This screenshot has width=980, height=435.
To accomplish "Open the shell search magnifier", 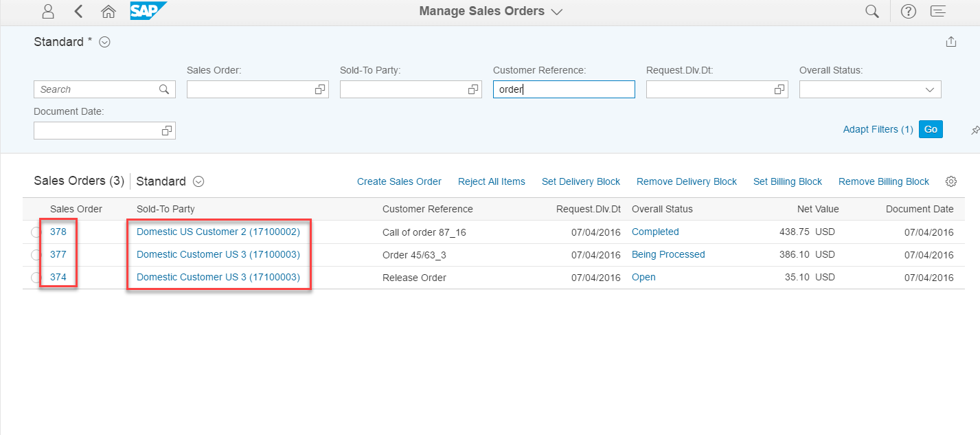I will pos(872,11).
